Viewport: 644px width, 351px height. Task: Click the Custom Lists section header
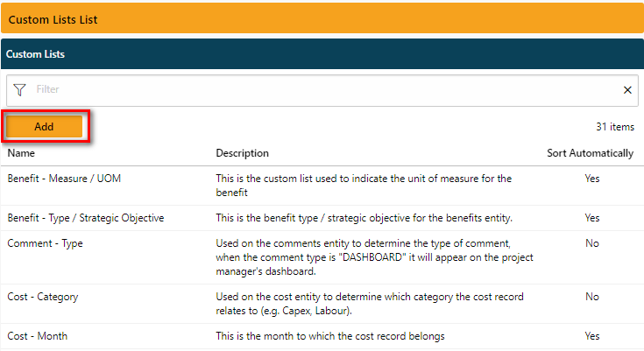click(322, 53)
